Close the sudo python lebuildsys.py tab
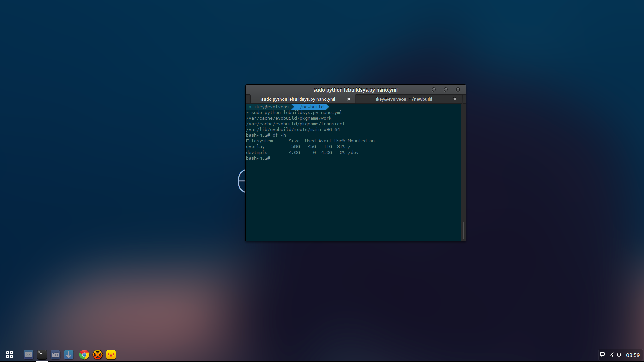Image resolution: width=644 pixels, height=362 pixels. click(349, 99)
